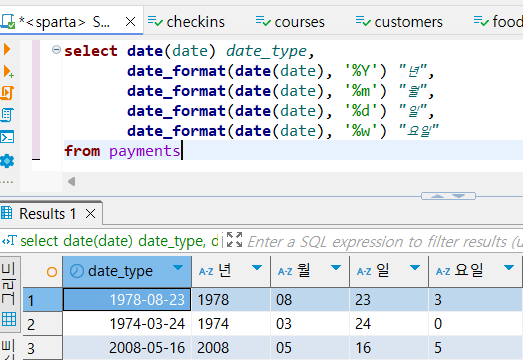Select day cell 24
This screenshot has width=523, height=360.
(389, 324)
